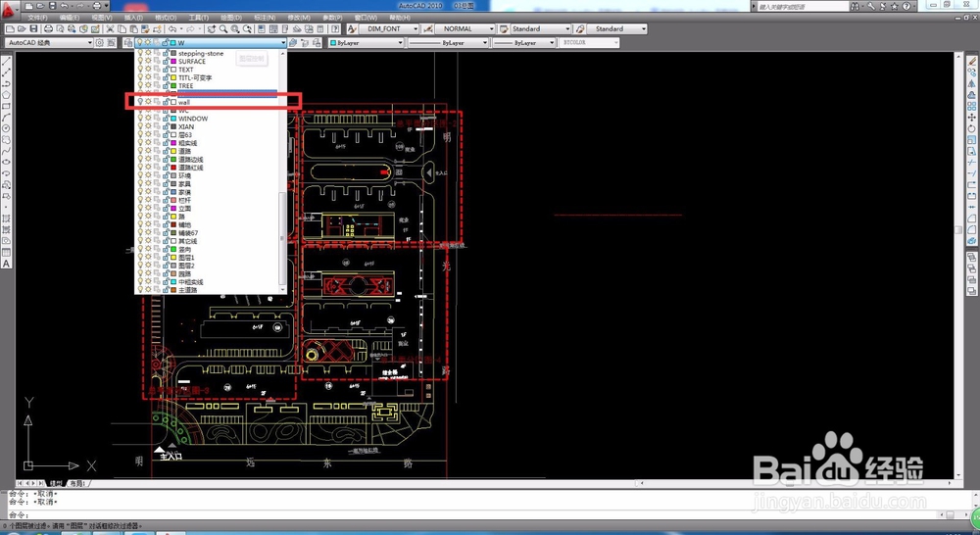Click the Match Properties brush icon
This screenshot has height=535, width=980.
[x=145, y=28]
